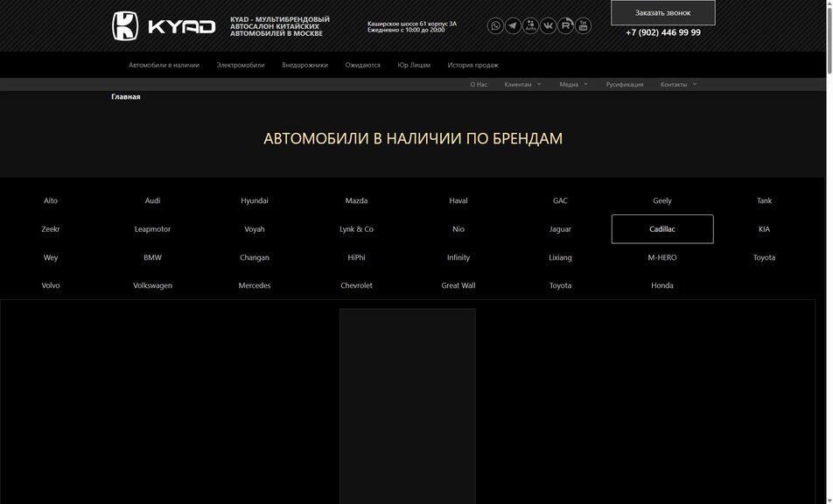Open the Telegram channel icon
Viewport: 833px width, 504px height.
tap(513, 25)
